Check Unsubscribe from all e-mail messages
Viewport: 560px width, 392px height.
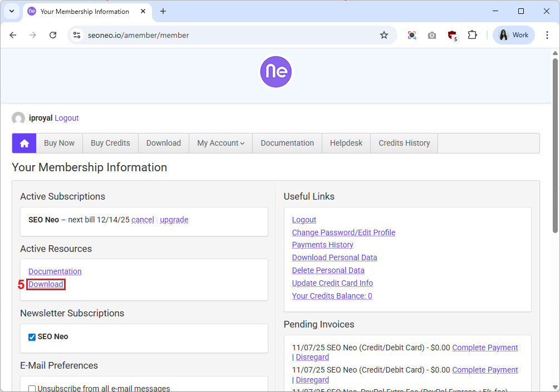(32, 389)
